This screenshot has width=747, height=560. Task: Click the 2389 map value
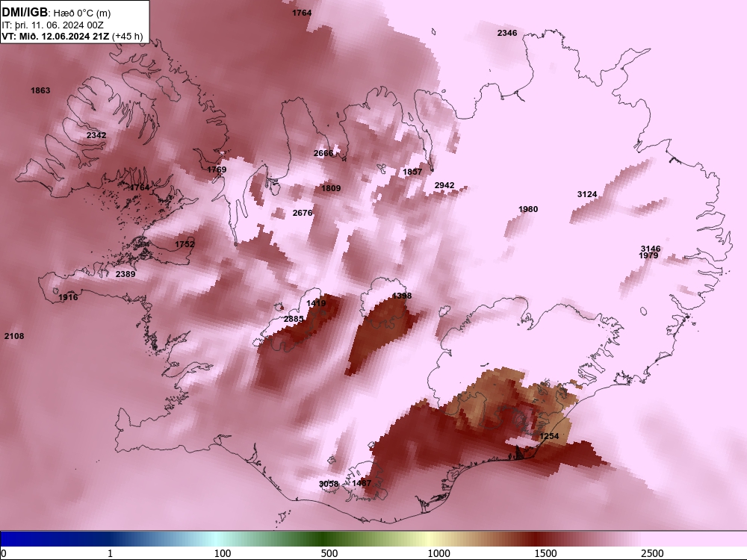click(x=125, y=274)
